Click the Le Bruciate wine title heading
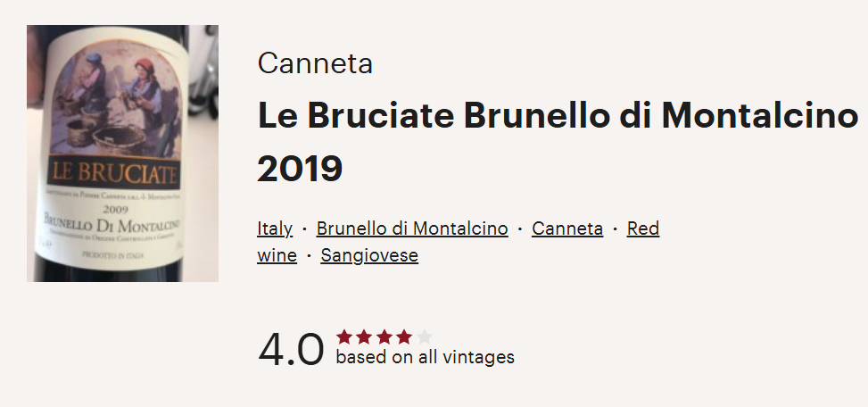The width and height of the screenshot is (868, 407). (x=551, y=115)
